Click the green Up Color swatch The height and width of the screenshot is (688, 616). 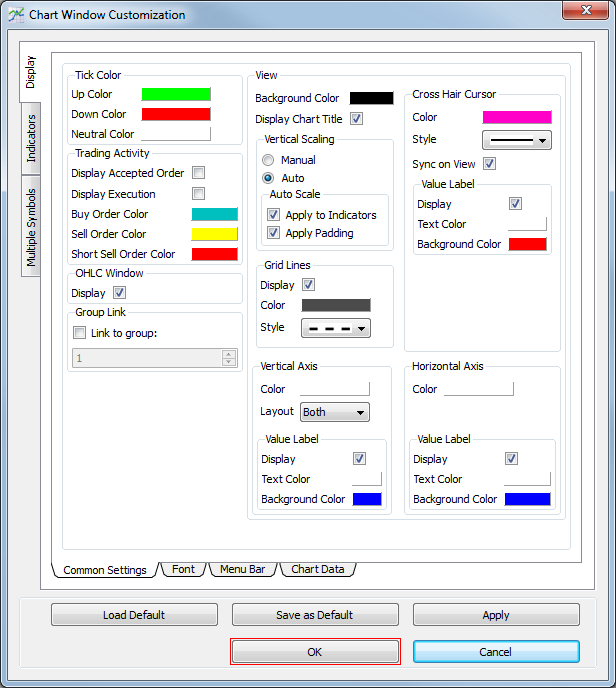(x=176, y=94)
